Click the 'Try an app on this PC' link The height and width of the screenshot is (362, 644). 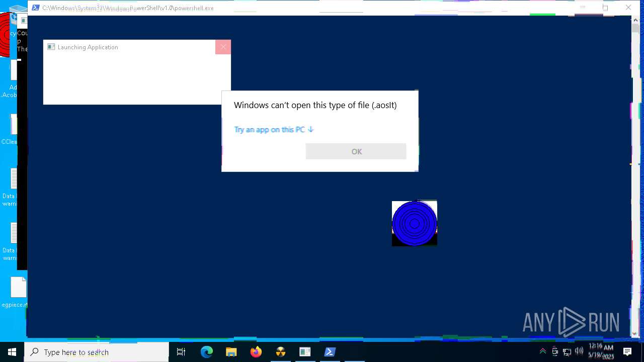[x=274, y=129]
